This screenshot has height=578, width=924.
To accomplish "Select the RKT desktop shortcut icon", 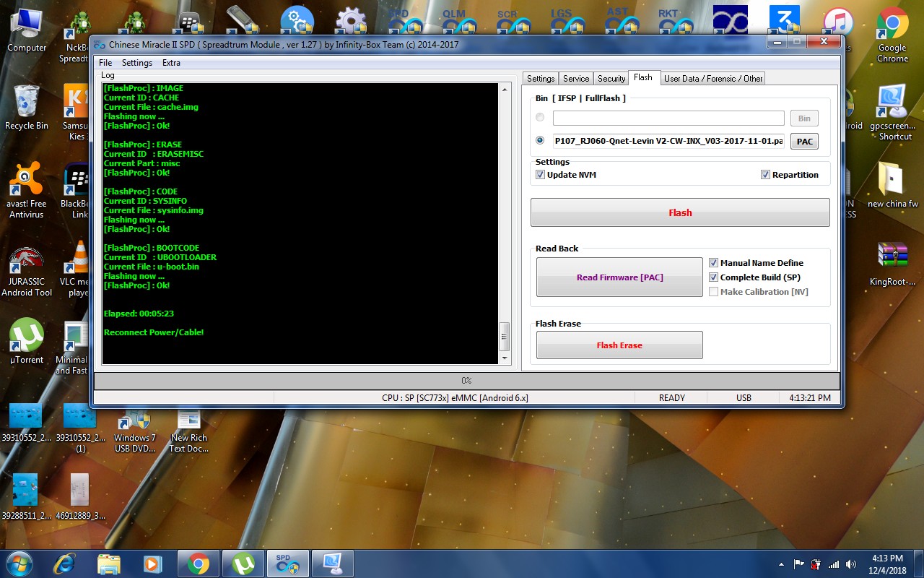I will click(x=674, y=20).
